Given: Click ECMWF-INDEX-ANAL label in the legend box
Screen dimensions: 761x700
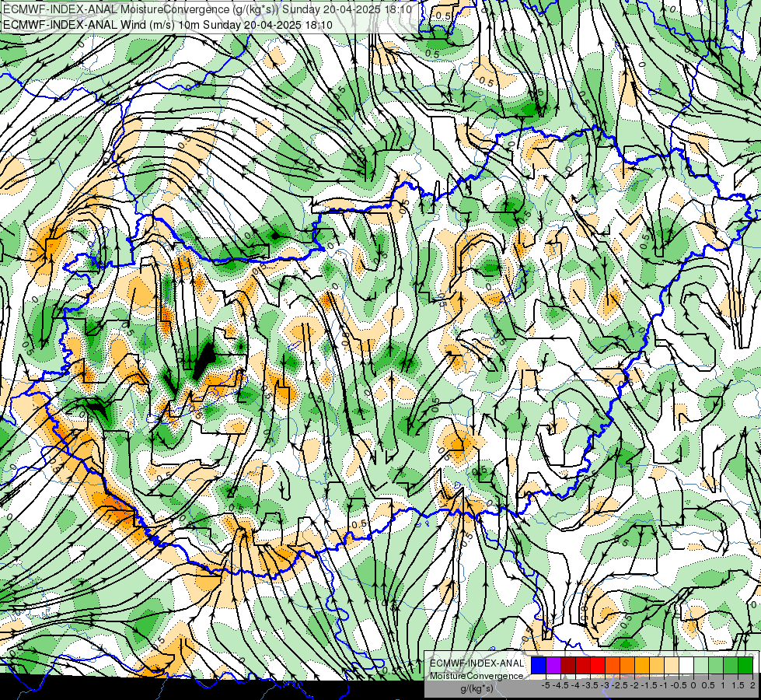Looking at the screenshot, I should click(x=476, y=663).
